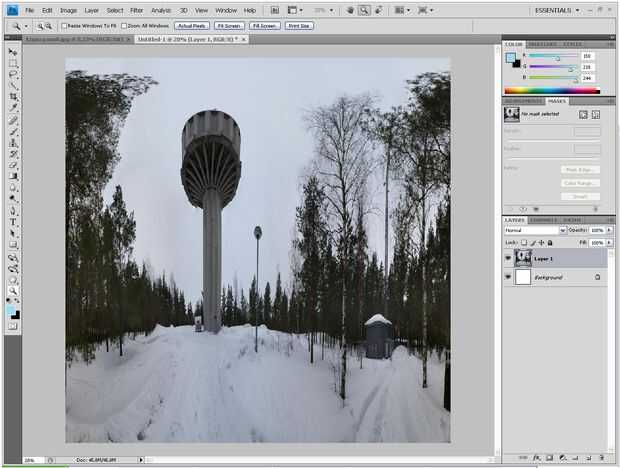Open the Layer menu
This screenshot has width=620, height=468.
click(91, 10)
